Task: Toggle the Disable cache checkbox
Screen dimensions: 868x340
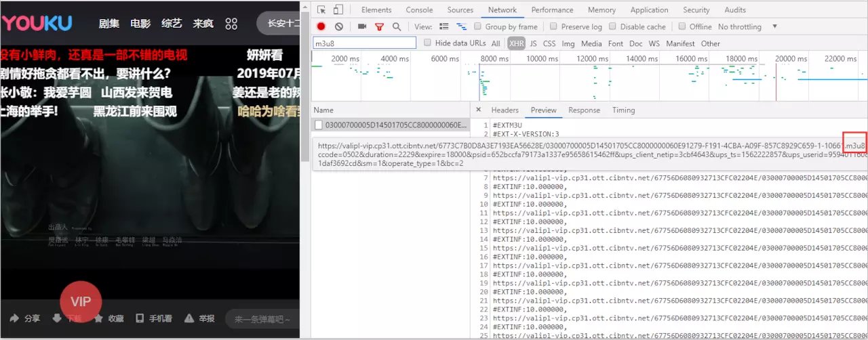Action: point(612,27)
